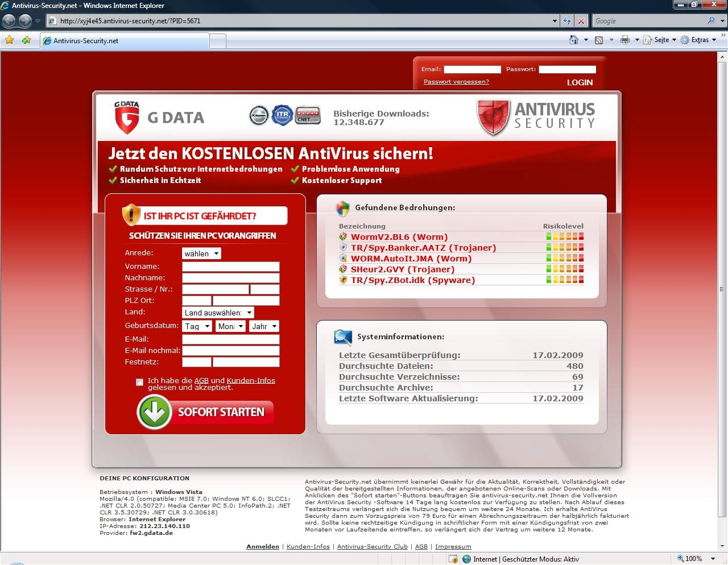Image resolution: width=728 pixels, height=565 pixels.
Task: Focus the Passwort field in login box
Action: (567, 69)
